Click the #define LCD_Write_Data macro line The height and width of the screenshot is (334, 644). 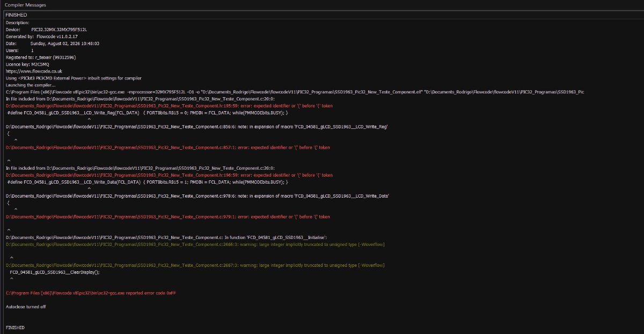[148, 182]
